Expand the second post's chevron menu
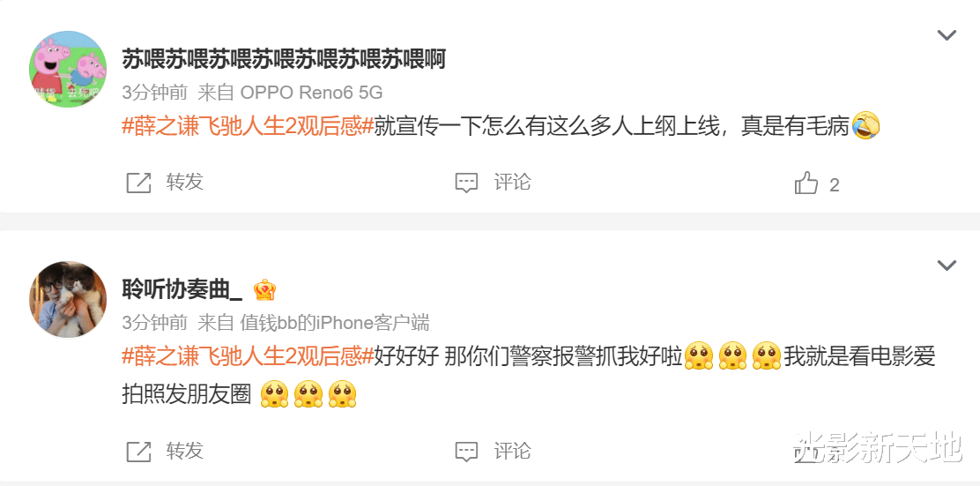 [x=947, y=265]
